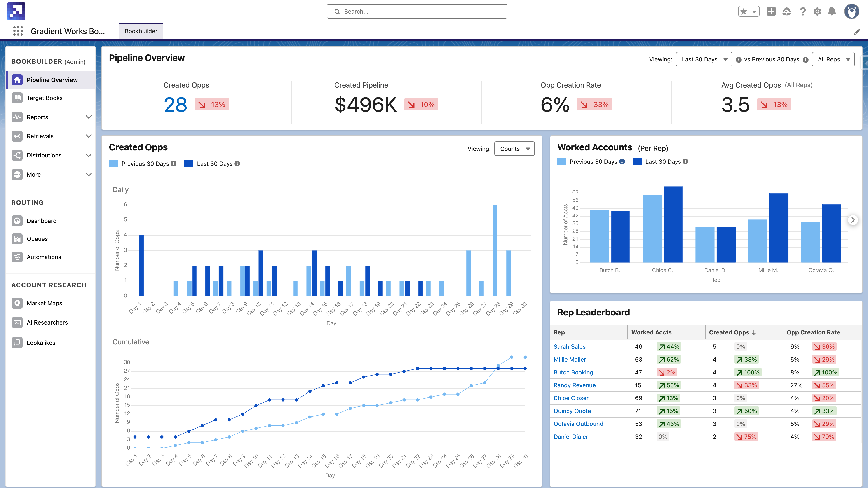868x488 pixels.
Task: Click the notifications bell icon
Action: tap(832, 11)
